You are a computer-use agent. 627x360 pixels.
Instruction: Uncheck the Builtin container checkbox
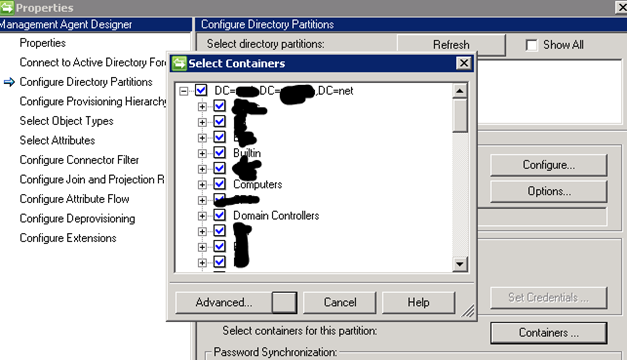220,152
